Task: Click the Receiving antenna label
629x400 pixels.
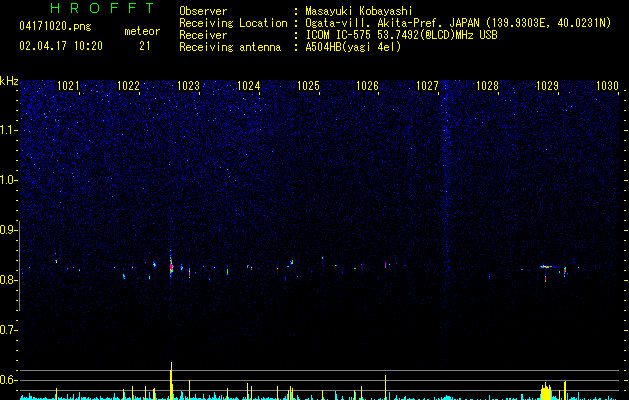Action: [230, 47]
